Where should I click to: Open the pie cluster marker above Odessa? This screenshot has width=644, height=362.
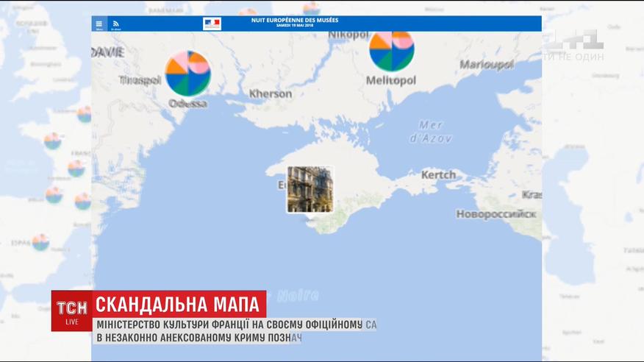coord(188,73)
